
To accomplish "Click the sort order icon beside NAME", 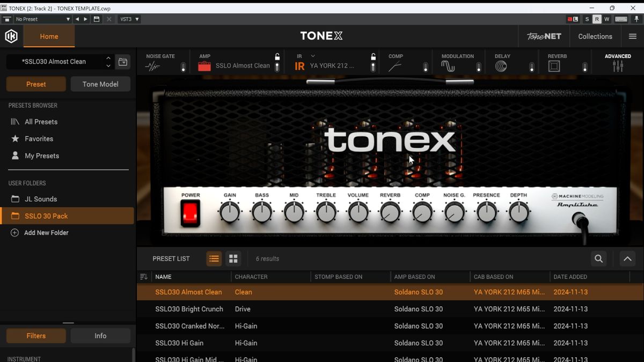I will point(143,277).
